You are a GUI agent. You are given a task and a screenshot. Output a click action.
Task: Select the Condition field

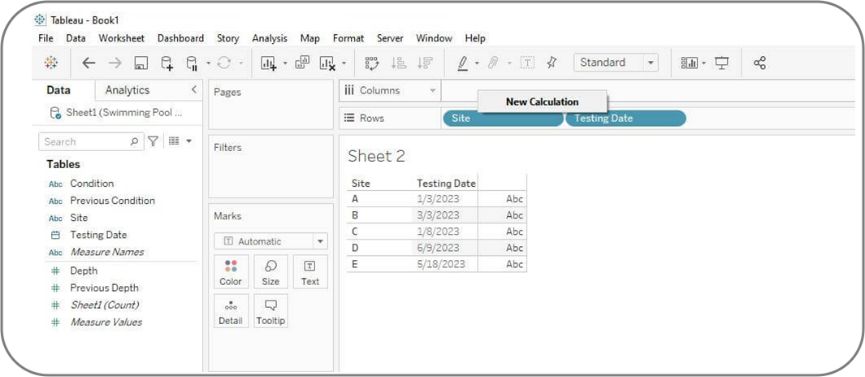tap(92, 183)
